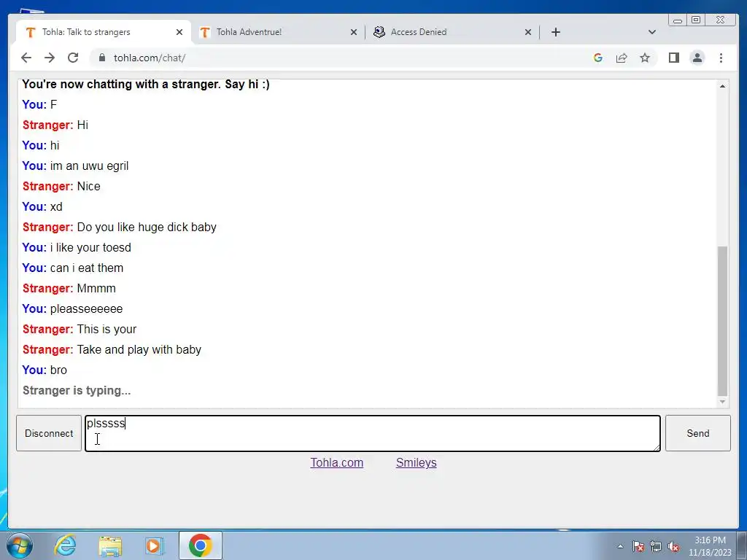Click the 'Stranger: Hi' message
This screenshot has height=560, width=747.
click(x=55, y=125)
